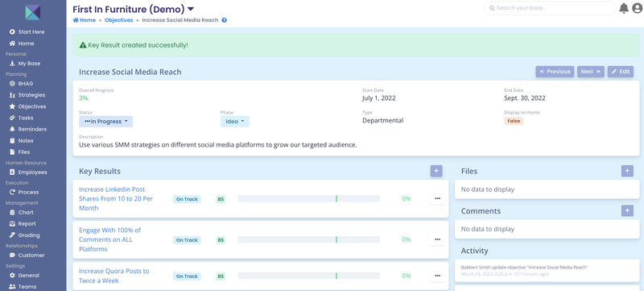
Task: Click progress bar of Engage comments key result
Action: (x=309, y=239)
